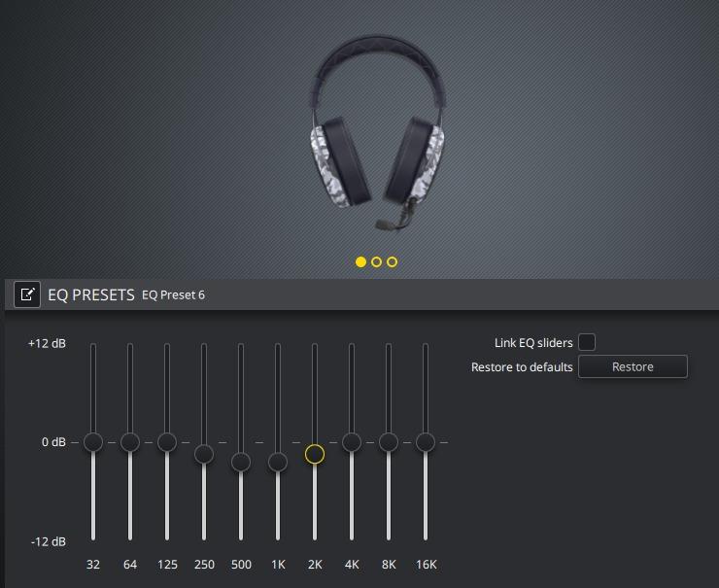Image resolution: width=719 pixels, height=588 pixels.
Task: Click the 125 Hz slider knob
Action: 167,442
